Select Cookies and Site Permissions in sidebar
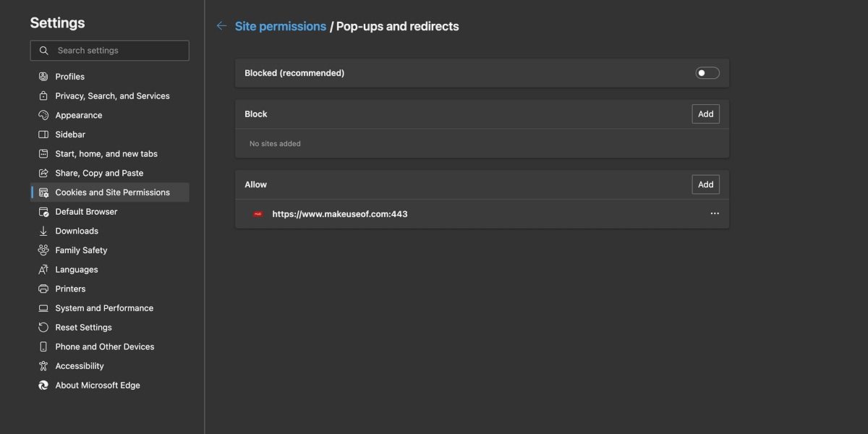Image resolution: width=868 pixels, height=434 pixels. (x=112, y=192)
